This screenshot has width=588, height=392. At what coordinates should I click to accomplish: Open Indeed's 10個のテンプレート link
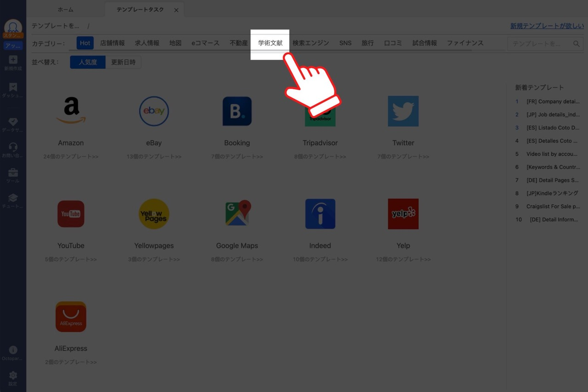tap(320, 260)
